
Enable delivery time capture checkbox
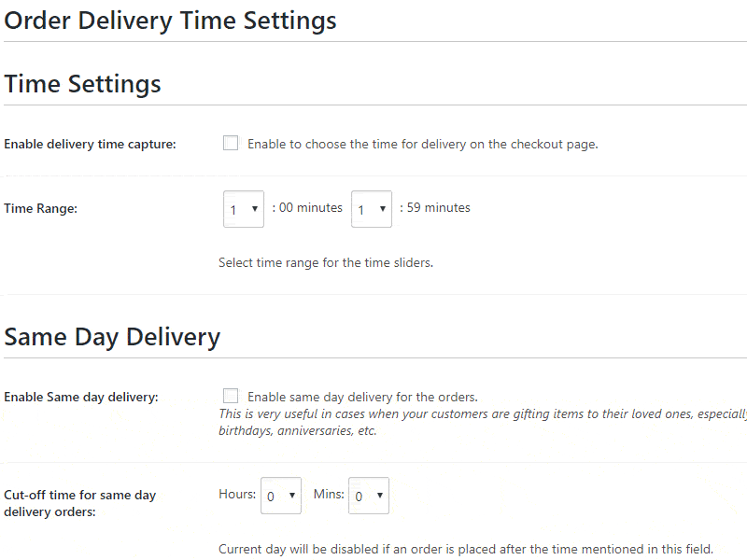point(231,144)
